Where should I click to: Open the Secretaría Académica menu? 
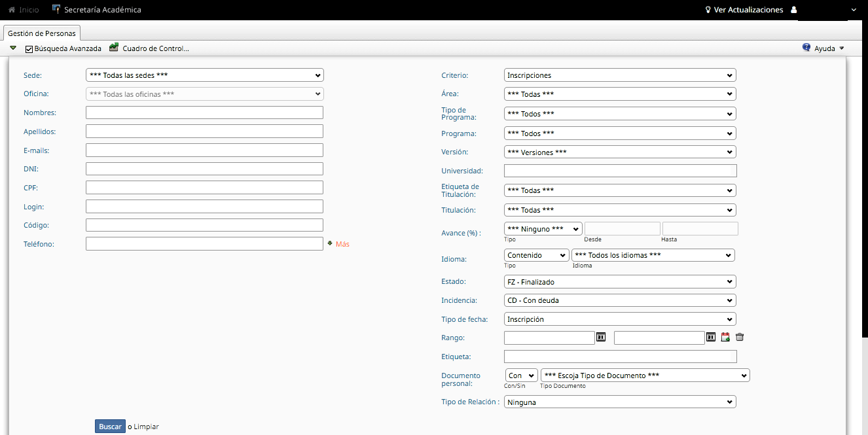coord(102,10)
